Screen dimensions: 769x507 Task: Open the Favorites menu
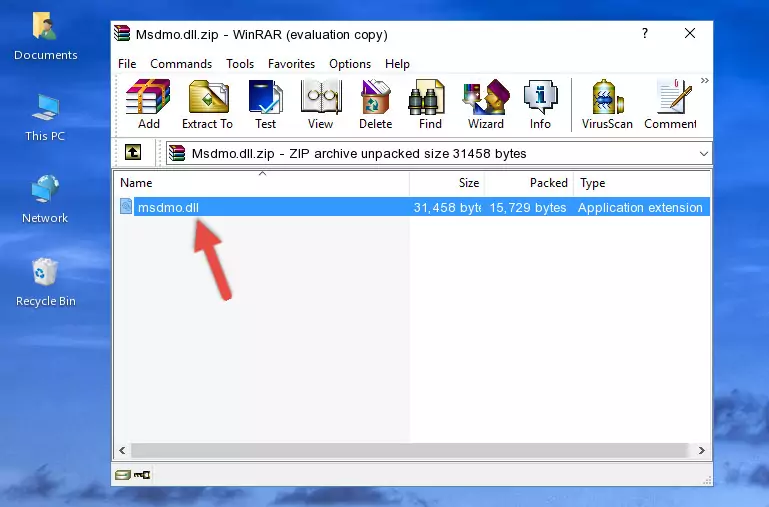click(291, 64)
